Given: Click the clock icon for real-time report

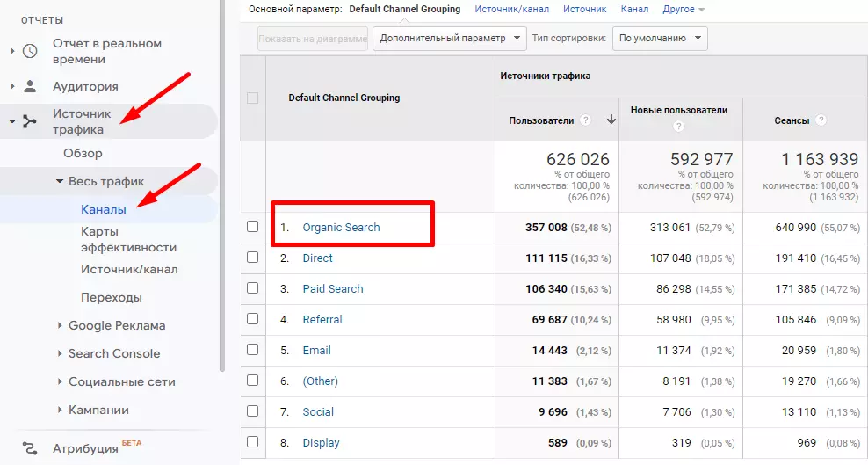Looking at the screenshot, I should click(x=30, y=51).
